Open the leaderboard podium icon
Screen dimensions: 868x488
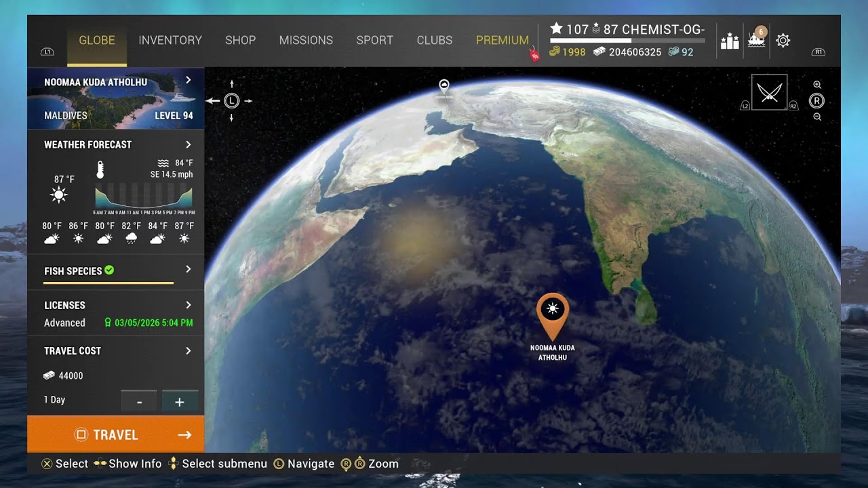[730, 41]
